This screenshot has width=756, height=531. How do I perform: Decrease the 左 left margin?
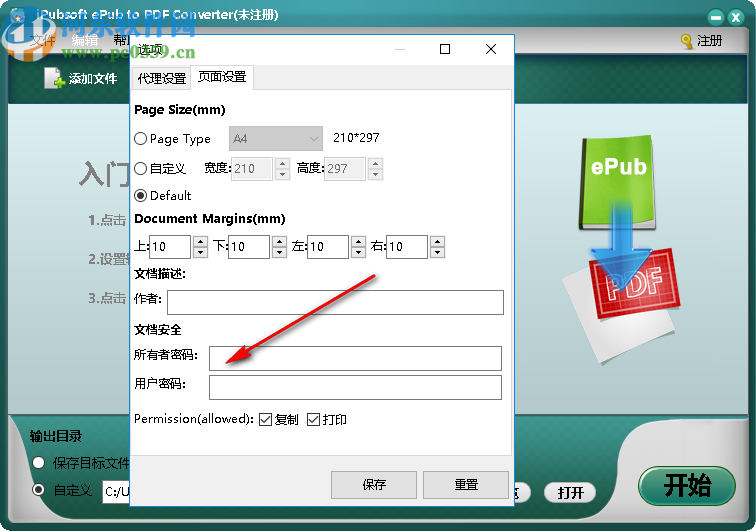click(x=358, y=252)
